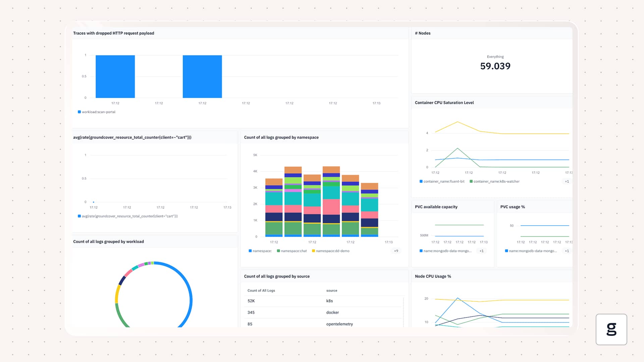Expand +1 in PVC available capacity legend
This screenshot has width=644, height=362.
tap(481, 251)
